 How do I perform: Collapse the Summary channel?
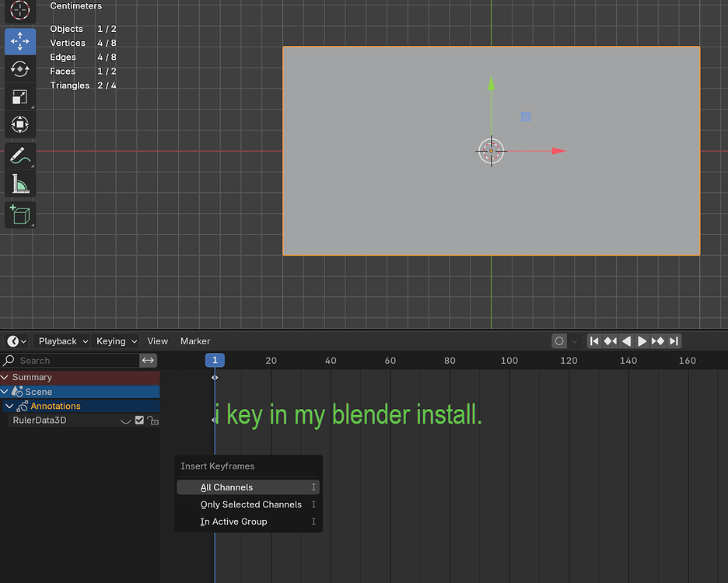click(5, 377)
